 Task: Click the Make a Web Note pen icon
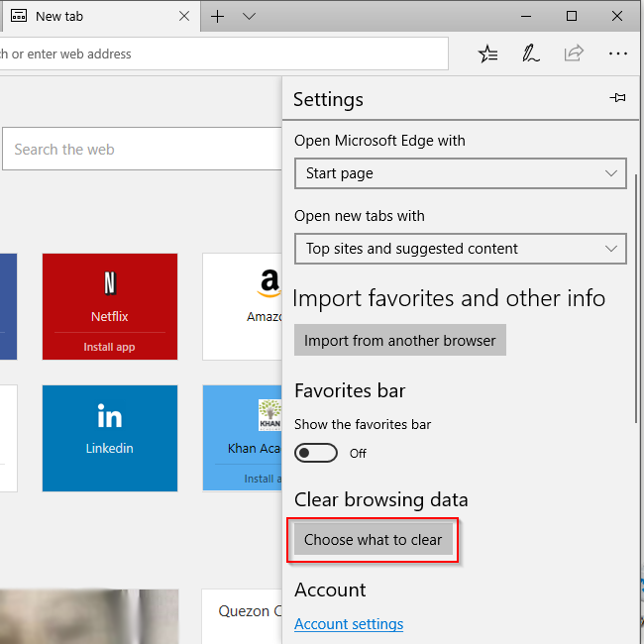[x=530, y=54]
